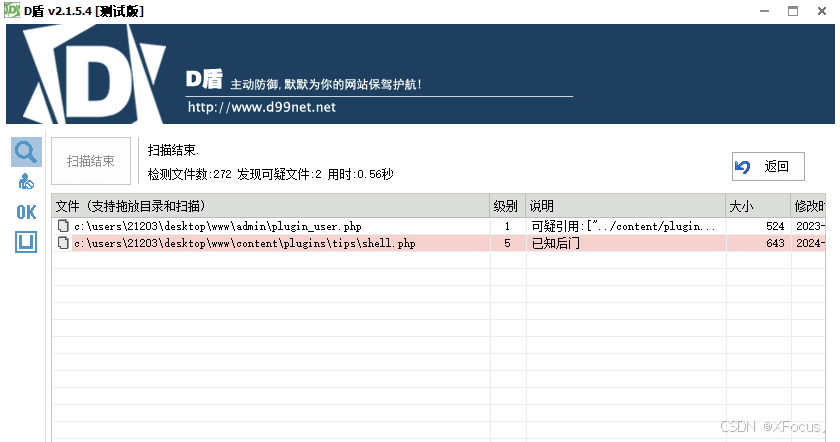
Task: Click the 2024- modified date cell
Action: [810, 243]
